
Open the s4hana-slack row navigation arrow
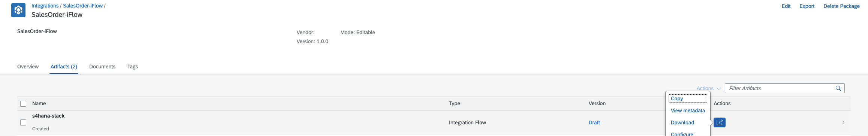click(843, 122)
